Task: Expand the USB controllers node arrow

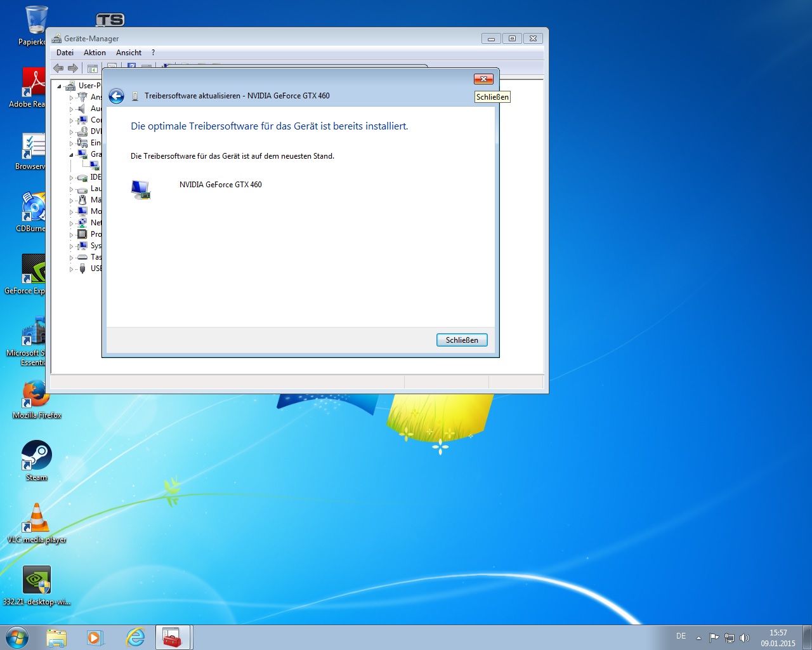Action: (71, 269)
